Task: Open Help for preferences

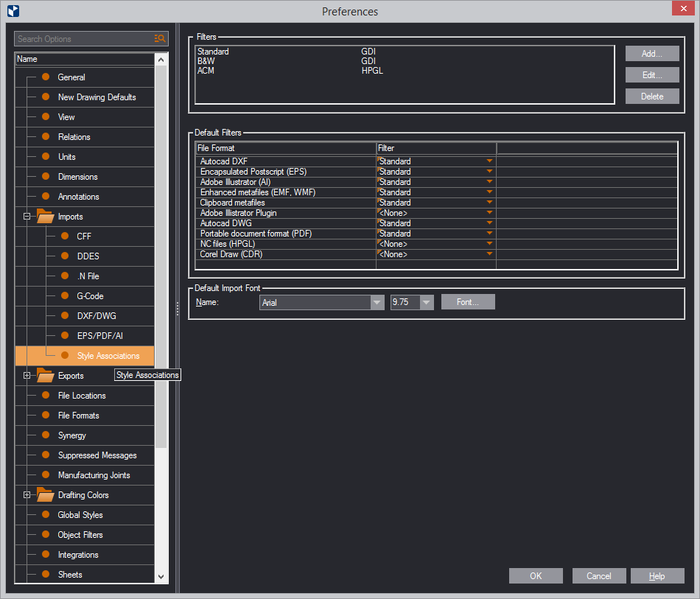Action: pos(657,575)
